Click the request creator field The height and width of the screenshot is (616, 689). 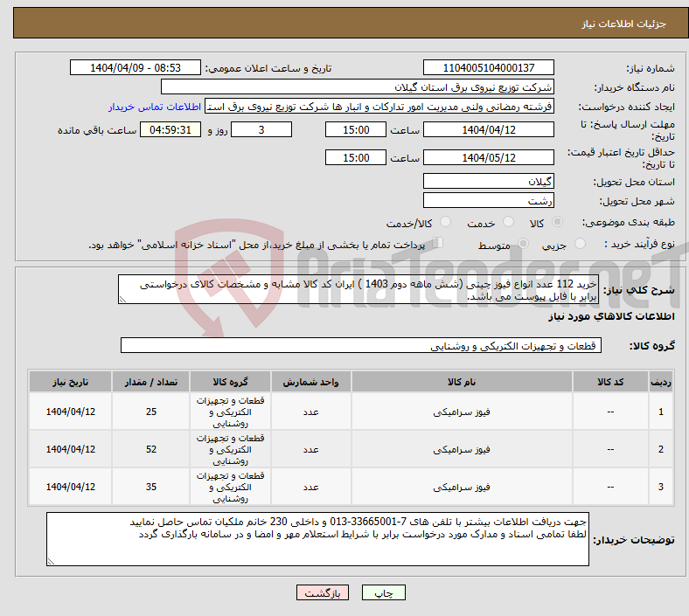pyautogui.click(x=379, y=107)
